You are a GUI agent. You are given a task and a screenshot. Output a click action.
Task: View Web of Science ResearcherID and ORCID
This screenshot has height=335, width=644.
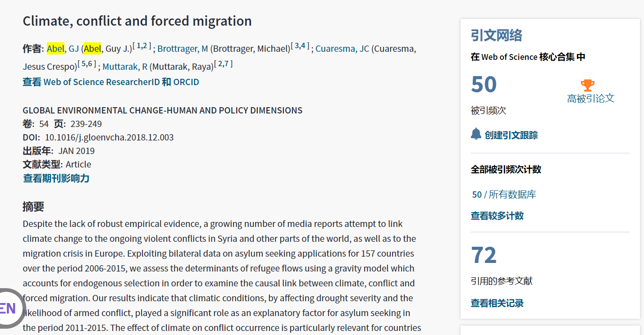111,82
